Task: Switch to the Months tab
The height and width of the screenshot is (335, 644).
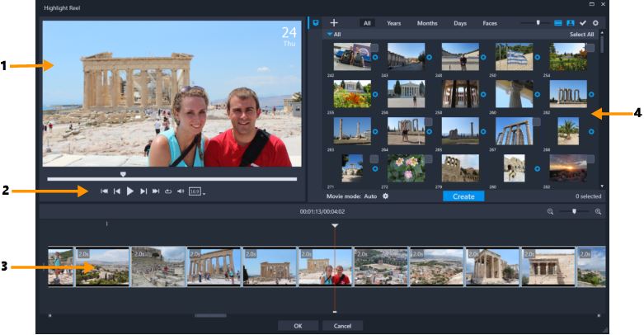Action: click(427, 23)
